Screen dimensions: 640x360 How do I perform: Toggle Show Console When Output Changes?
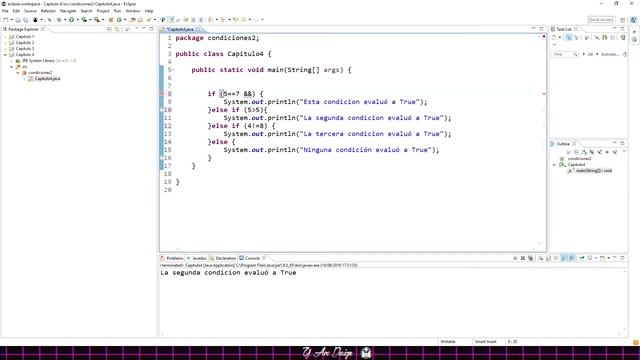point(564,258)
